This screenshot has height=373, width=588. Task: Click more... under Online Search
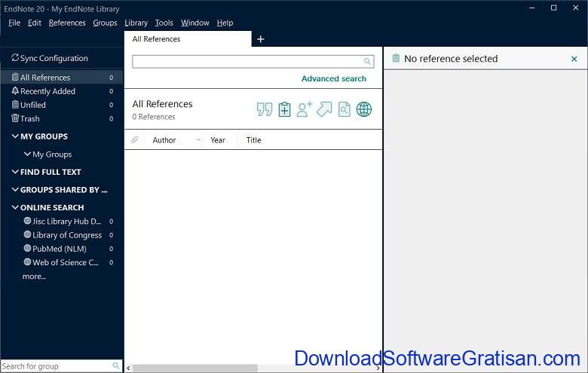pos(34,277)
